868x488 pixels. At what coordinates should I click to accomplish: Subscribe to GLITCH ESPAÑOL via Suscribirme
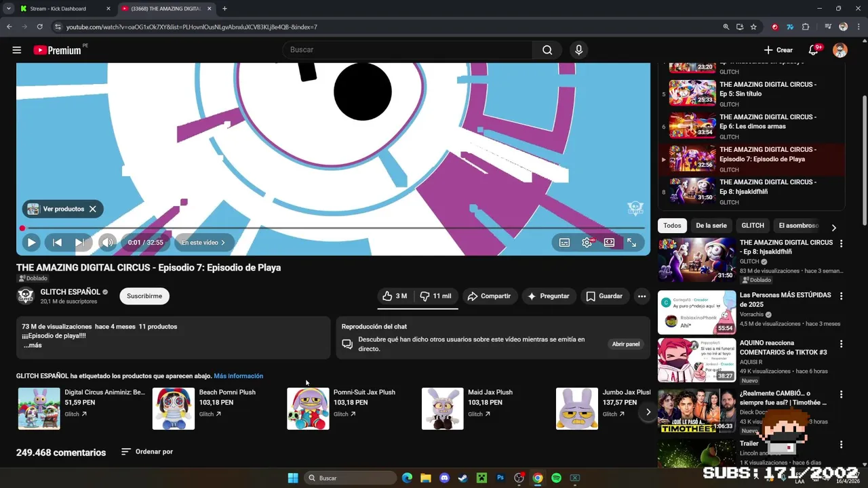(x=144, y=296)
